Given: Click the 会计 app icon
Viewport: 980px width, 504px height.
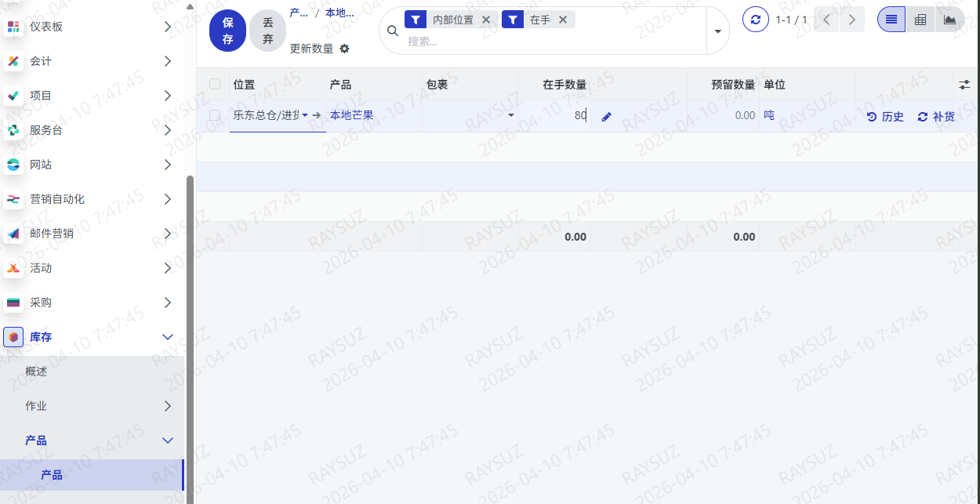Looking at the screenshot, I should pyautogui.click(x=13, y=61).
